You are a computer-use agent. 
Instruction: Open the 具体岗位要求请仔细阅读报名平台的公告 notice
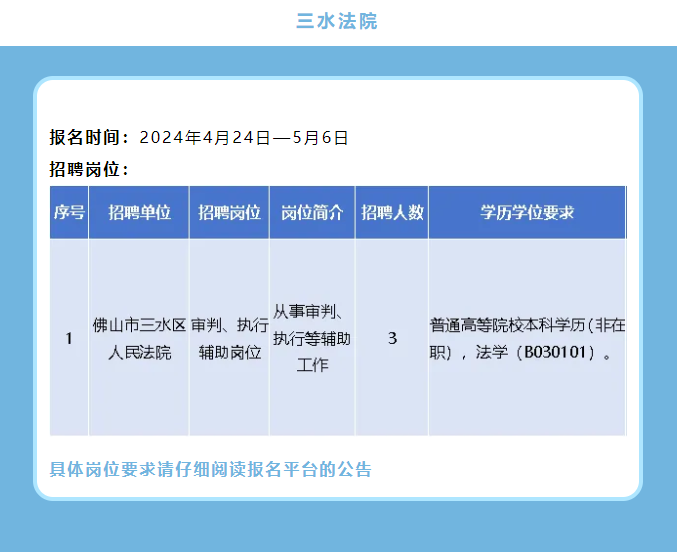211,469
